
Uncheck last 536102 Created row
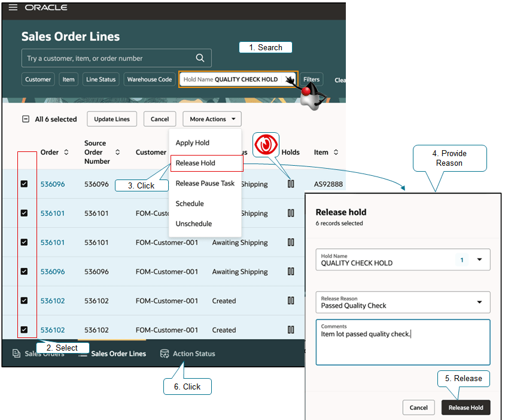24,330
